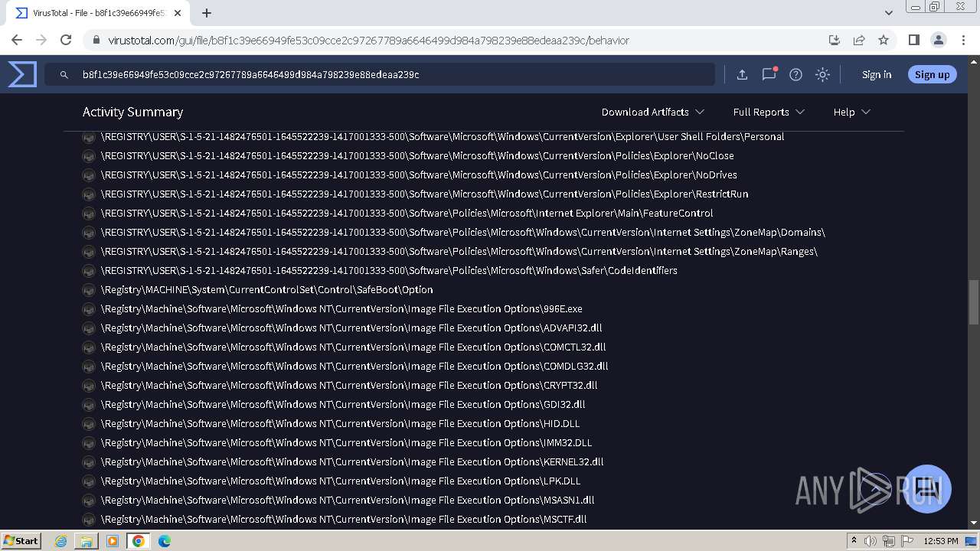Select the COMDLG32.dll registry entry
The image size is (980, 551).
(354, 367)
